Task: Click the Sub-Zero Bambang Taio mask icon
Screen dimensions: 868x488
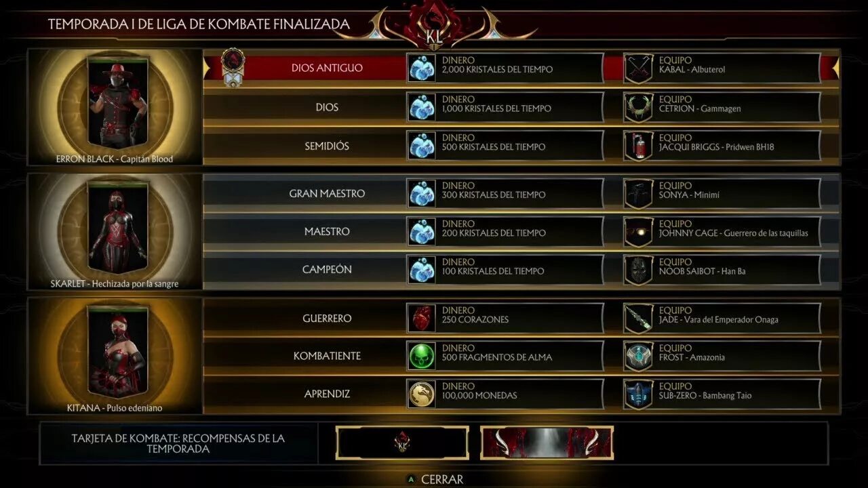Action: (638, 394)
